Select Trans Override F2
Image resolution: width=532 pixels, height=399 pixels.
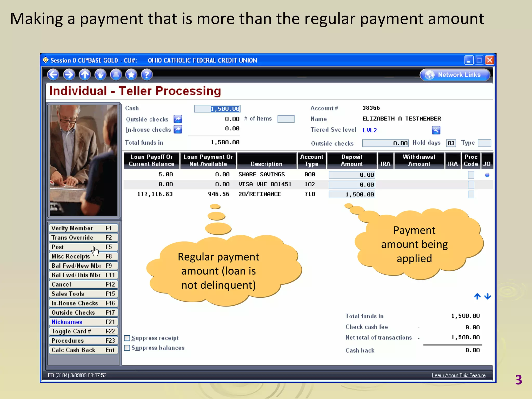pos(83,237)
